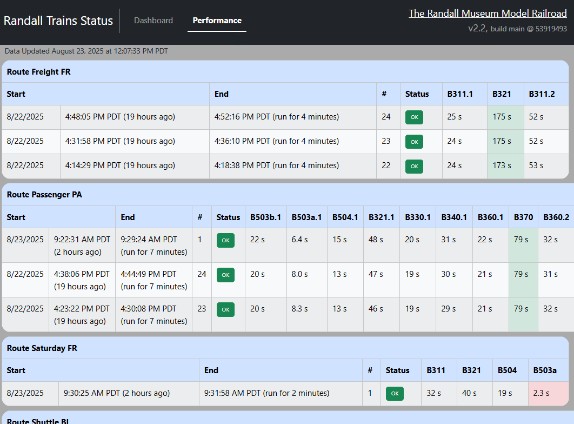Click OK status badge for Freight run 23
Screen dimensions: 574x424
coord(414,142)
